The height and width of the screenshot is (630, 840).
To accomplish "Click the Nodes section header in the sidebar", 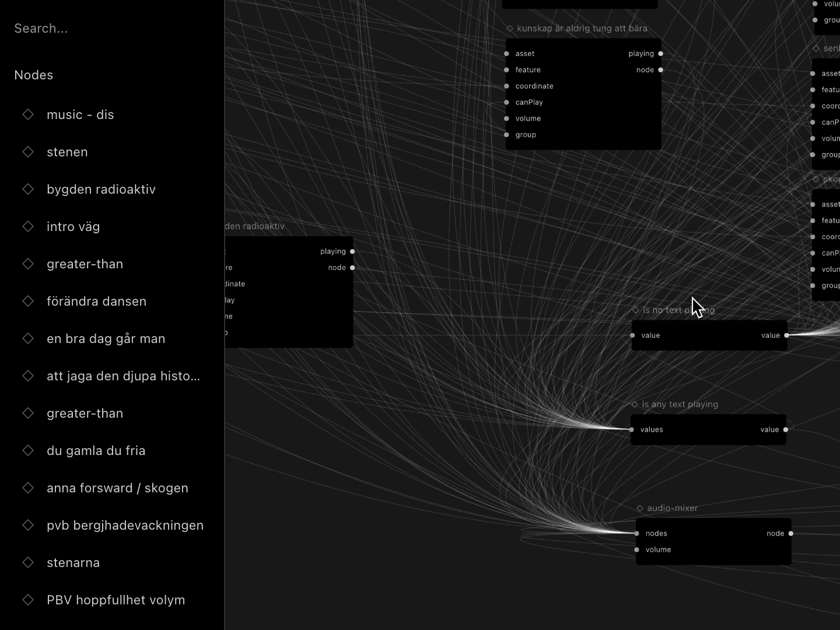I will 33,75.
